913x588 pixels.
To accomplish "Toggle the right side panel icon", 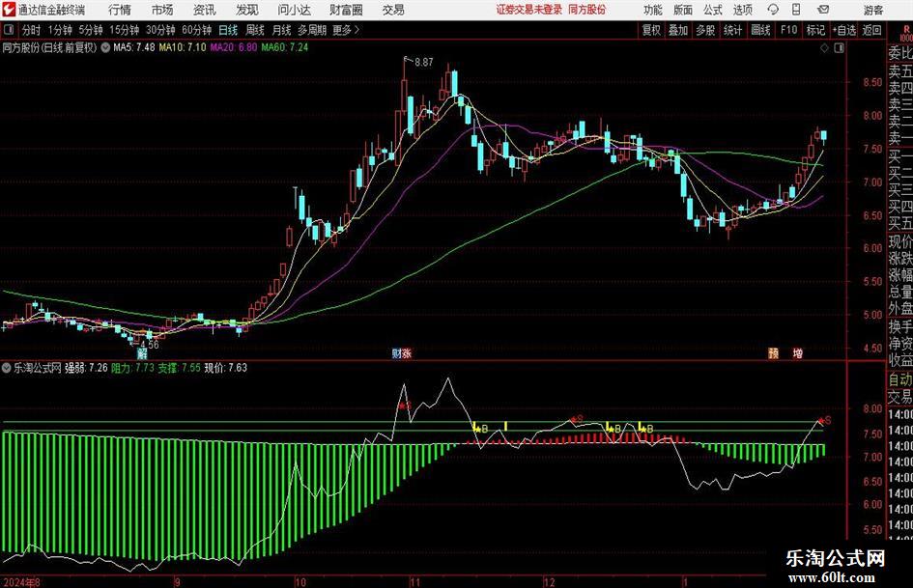I will [x=839, y=48].
